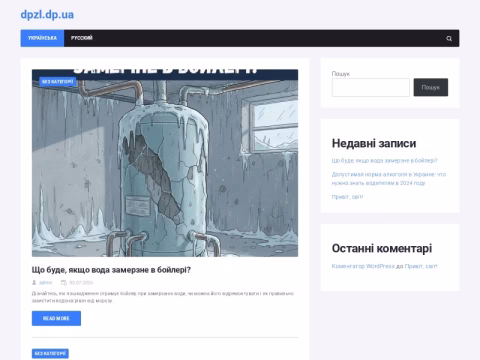Open post title Що буде, якщо вода замерзне в бойлері?
Image resolution: width=480 pixels, height=360 pixels.
tap(111, 270)
